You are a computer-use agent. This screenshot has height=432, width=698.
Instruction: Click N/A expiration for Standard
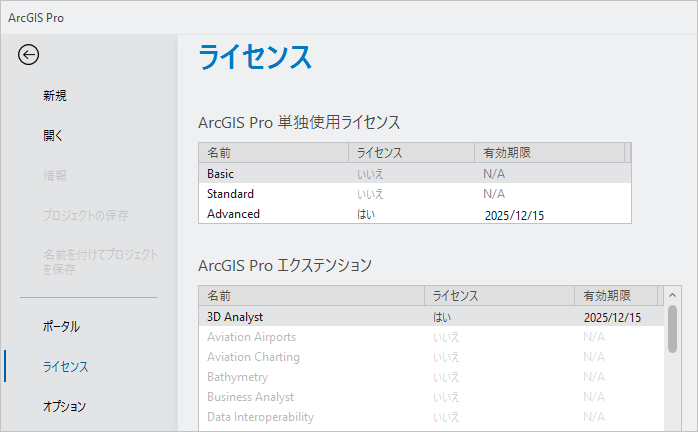[x=494, y=194]
